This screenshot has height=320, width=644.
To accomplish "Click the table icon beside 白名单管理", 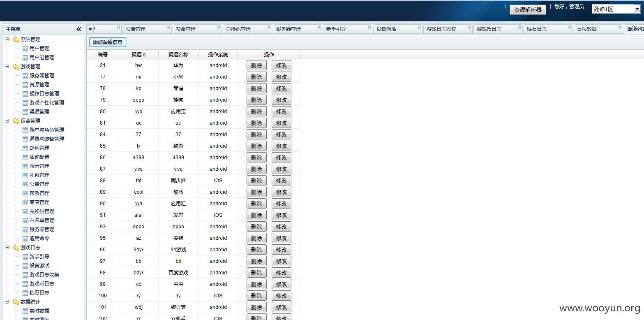I will pyautogui.click(x=25, y=220).
